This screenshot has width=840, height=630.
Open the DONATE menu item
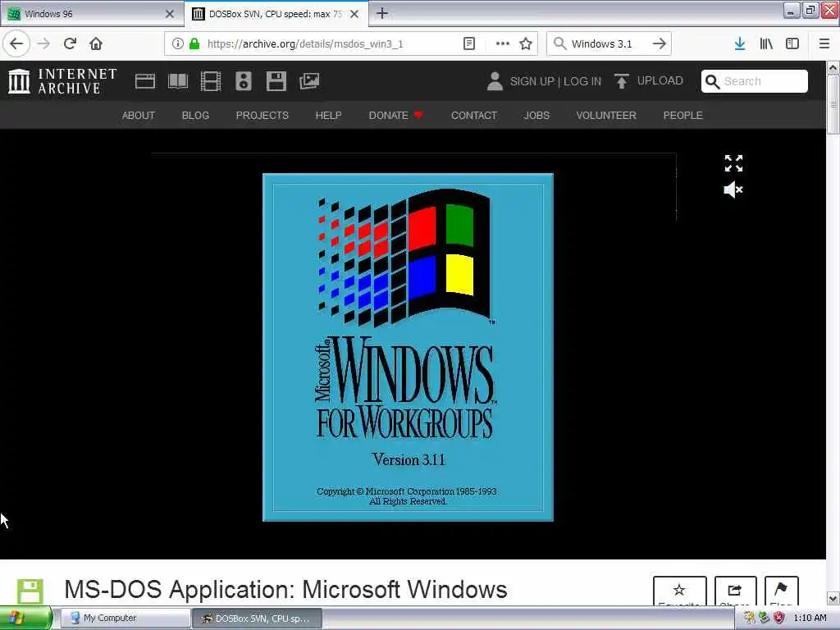(x=395, y=115)
